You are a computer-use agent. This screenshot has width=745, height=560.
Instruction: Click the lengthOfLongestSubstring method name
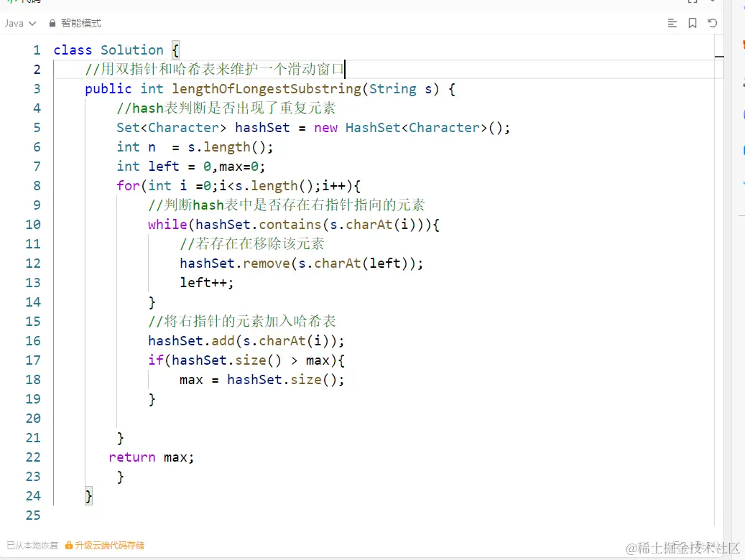[x=267, y=89]
